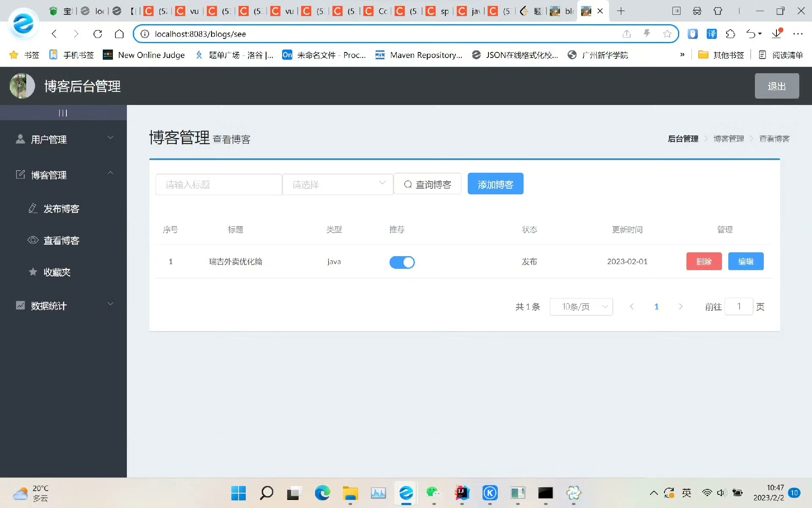Image resolution: width=812 pixels, height=508 pixels.
Task: Open the WeChat icon in the taskbar
Action: [433, 493]
